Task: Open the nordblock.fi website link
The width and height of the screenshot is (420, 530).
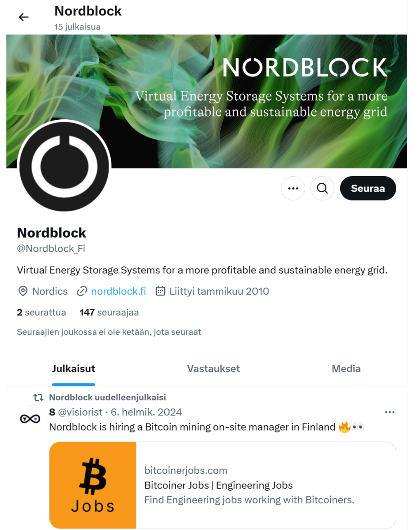Action: (118, 291)
